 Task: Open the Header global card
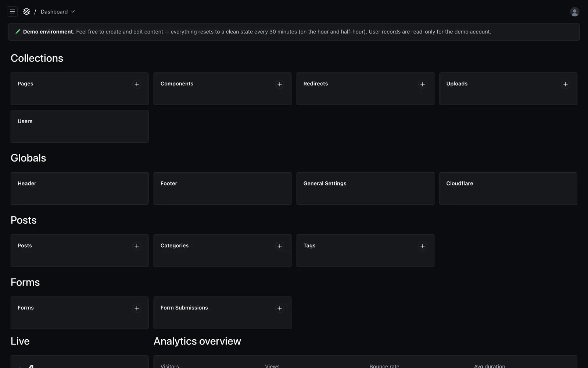click(79, 188)
